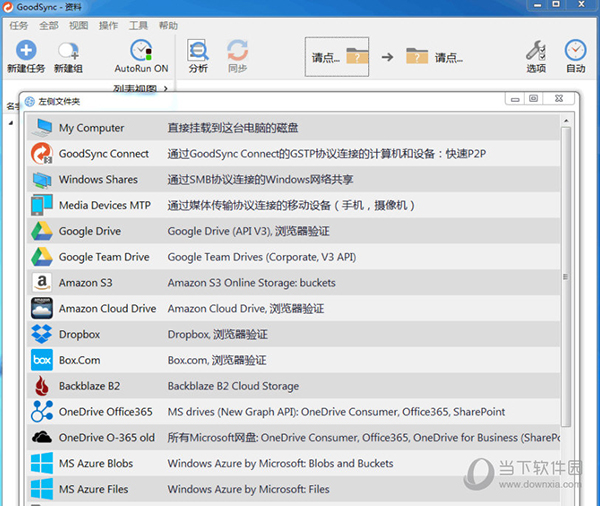Toggle the AutoRun ON clock icon
600x506 pixels.
click(x=141, y=50)
